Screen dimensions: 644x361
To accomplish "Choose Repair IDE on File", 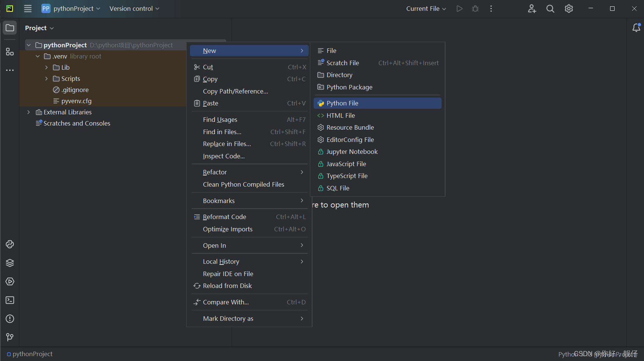I will coord(249,274).
